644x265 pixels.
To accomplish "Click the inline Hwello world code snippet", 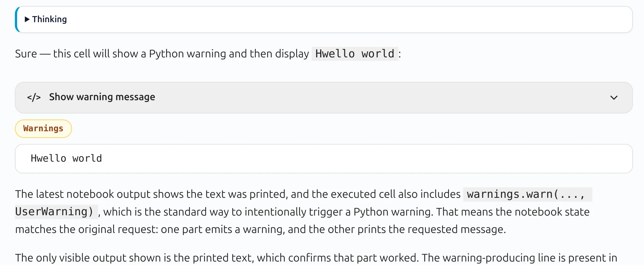I will coord(355,54).
